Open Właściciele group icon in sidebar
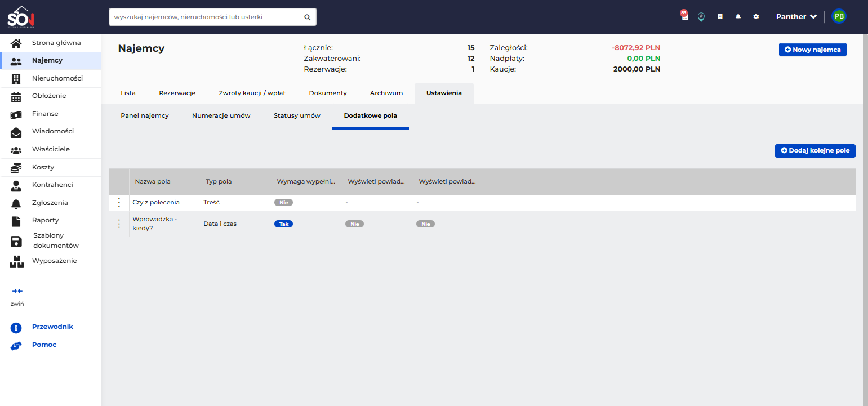This screenshot has width=868, height=406. (x=16, y=150)
